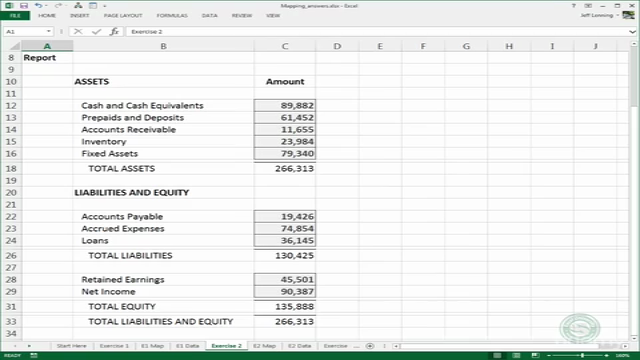Select the Inventory amount 23,984
The image size is (640, 360).
[x=284, y=142]
